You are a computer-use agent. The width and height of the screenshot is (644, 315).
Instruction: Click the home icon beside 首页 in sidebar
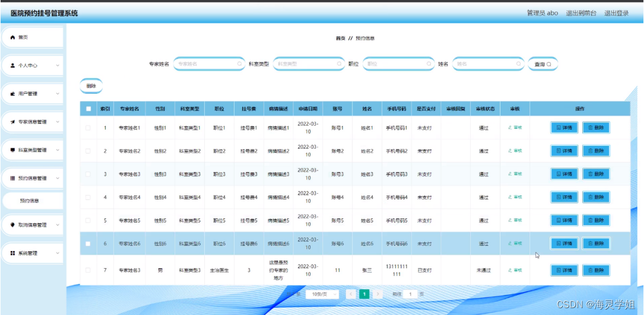click(x=13, y=37)
